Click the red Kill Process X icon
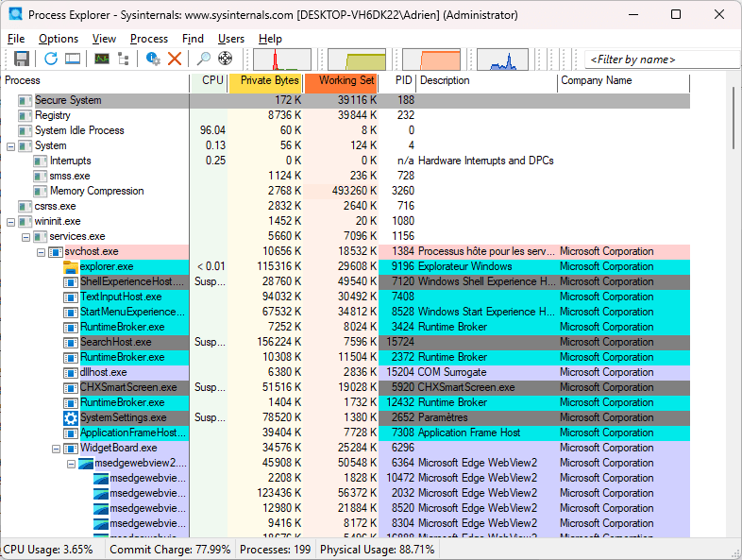Image resolution: width=742 pixels, height=560 pixels. click(x=175, y=59)
